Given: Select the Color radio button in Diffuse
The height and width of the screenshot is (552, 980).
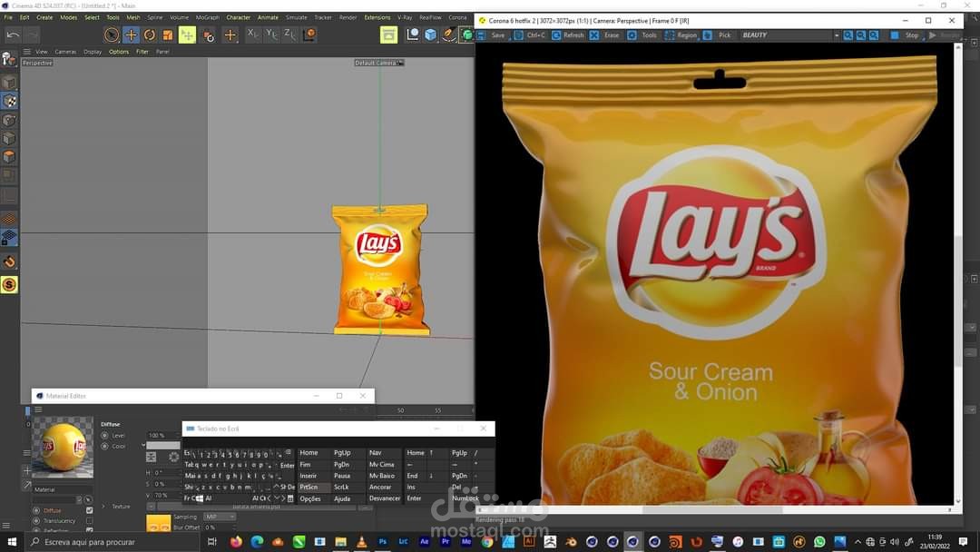Looking at the screenshot, I should [105, 447].
